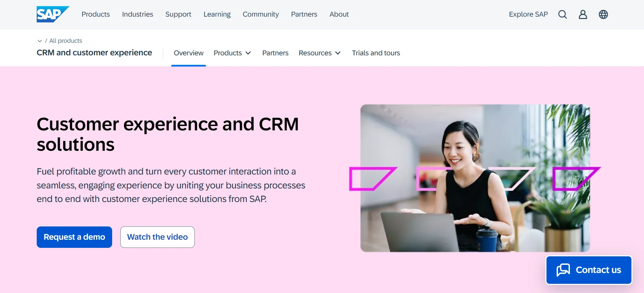This screenshot has height=293, width=644.
Task: Open the globe country selector icon
Action: point(603,14)
